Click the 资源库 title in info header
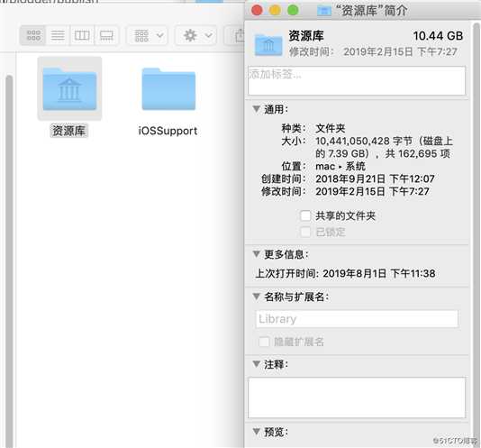The width and height of the screenshot is (481, 448). (306, 36)
